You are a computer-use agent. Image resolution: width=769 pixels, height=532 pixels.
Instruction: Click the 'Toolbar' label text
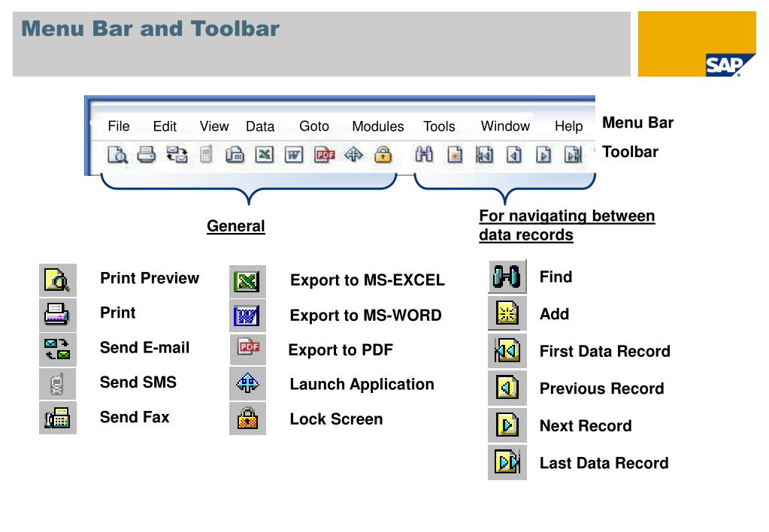pos(630,152)
